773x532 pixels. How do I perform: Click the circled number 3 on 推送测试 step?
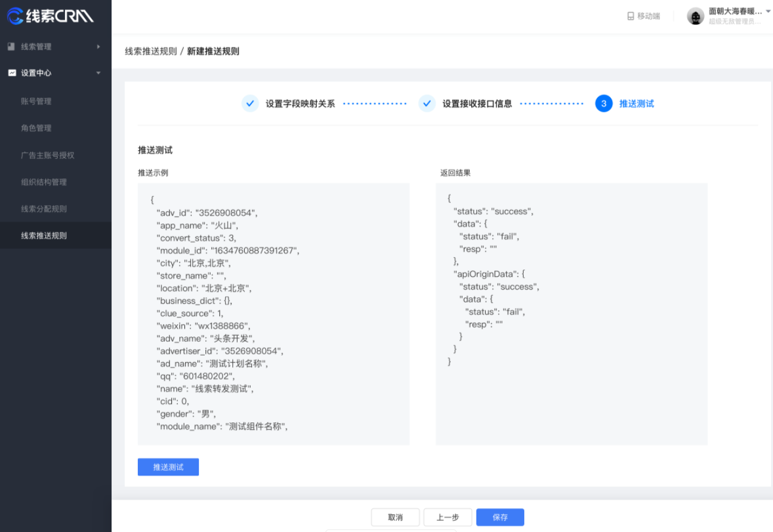[x=604, y=103]
